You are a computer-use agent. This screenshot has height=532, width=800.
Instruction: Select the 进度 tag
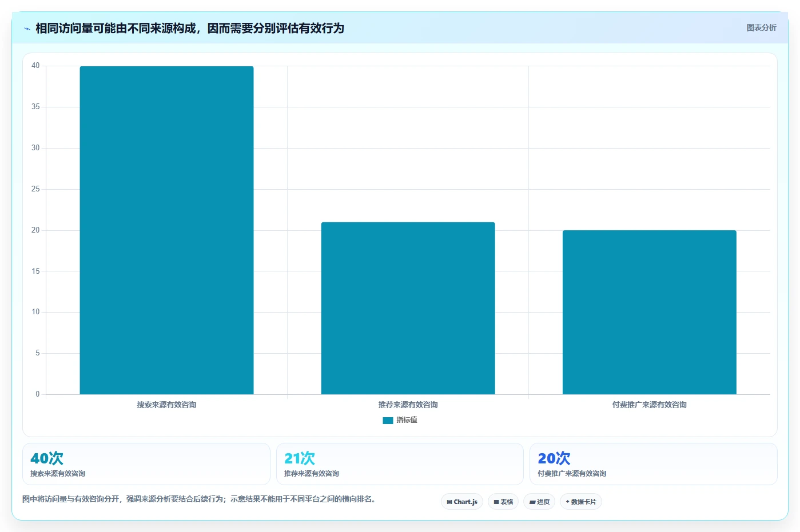click(x=539, y=502)
